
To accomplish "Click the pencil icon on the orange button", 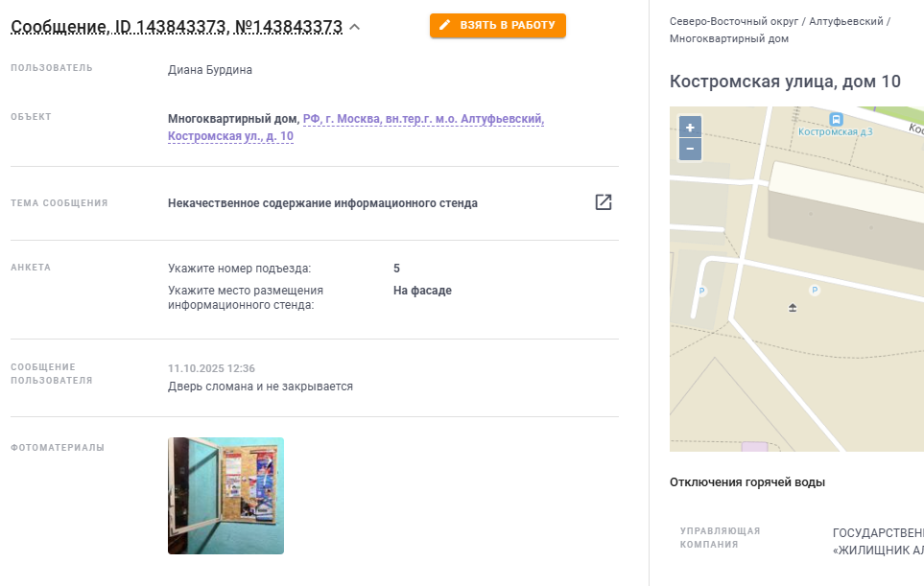I will pos(445,25).
